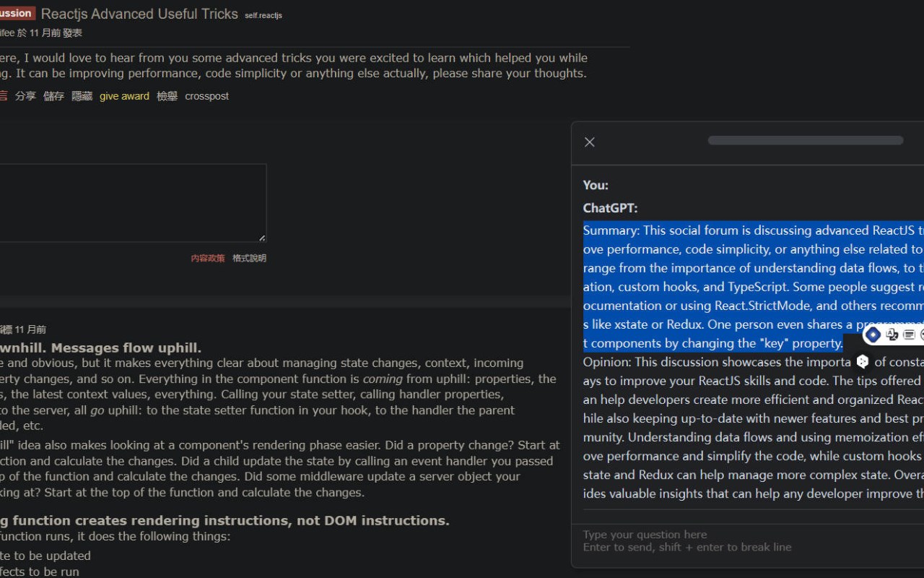Click the 分享 share link
924x578 pixels.
pos(25,96)
